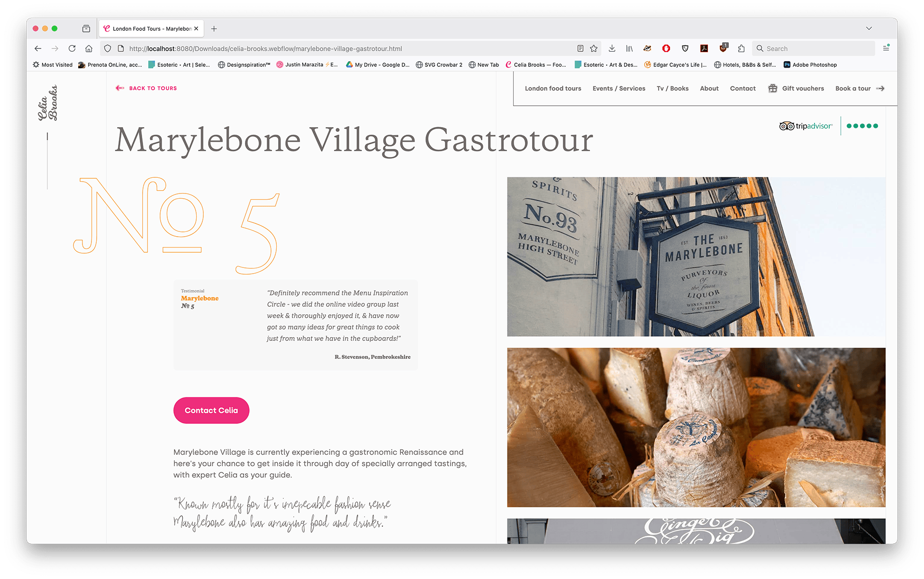Bookmark this page with the star icon
924x579 pixels.
pos(594,48)
